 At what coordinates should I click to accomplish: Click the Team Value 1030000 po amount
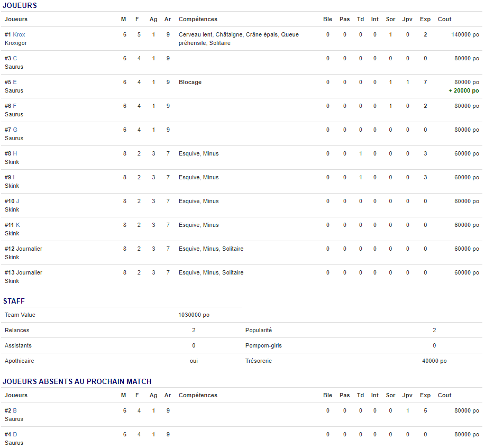tap(194, 315)
